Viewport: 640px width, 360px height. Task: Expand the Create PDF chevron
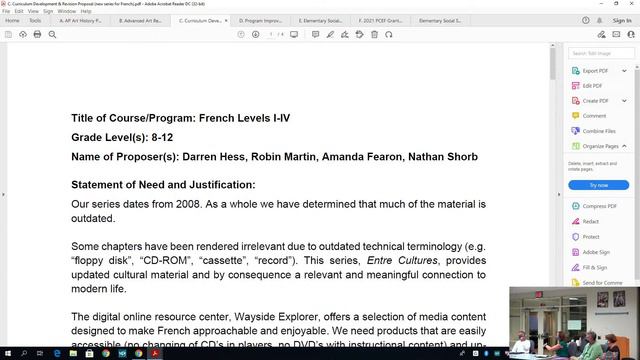(624, 101)
